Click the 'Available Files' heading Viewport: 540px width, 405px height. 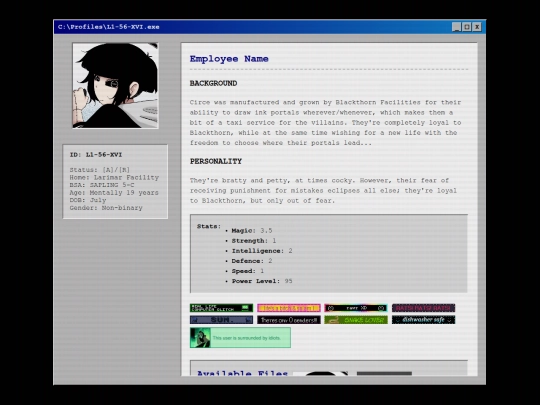[x=242, y=373]
